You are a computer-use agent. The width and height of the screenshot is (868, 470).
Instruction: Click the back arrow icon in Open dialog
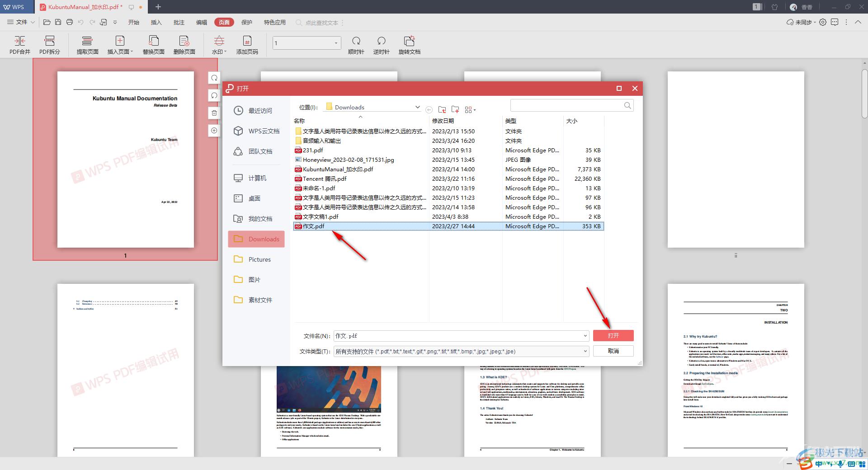429,110
